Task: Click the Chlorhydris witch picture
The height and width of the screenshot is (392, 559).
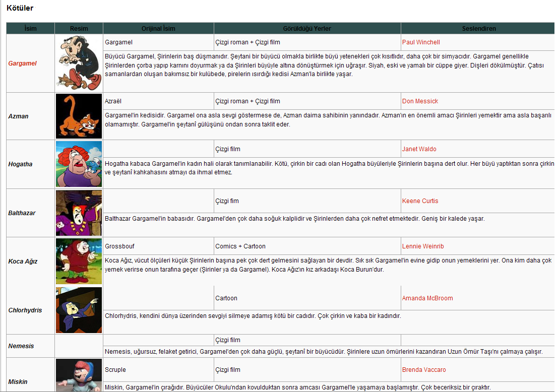Action: [79, 310]
